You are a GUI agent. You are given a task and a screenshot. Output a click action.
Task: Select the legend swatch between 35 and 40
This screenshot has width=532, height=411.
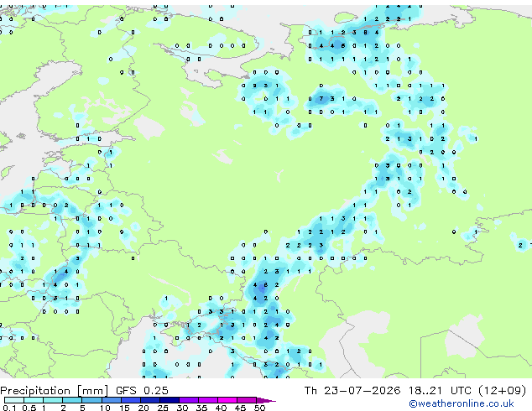207,400
